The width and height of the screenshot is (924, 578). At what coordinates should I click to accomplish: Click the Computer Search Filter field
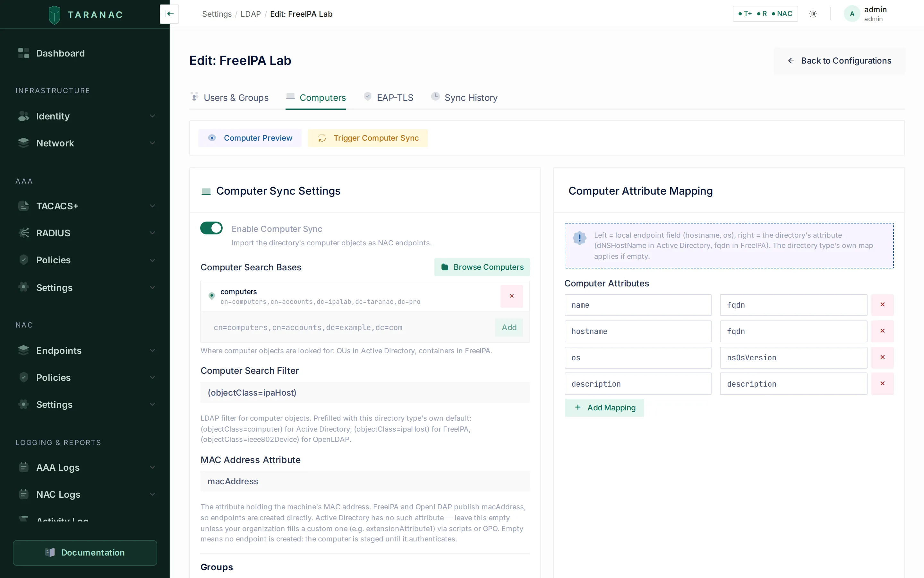[x=365, y=393]
